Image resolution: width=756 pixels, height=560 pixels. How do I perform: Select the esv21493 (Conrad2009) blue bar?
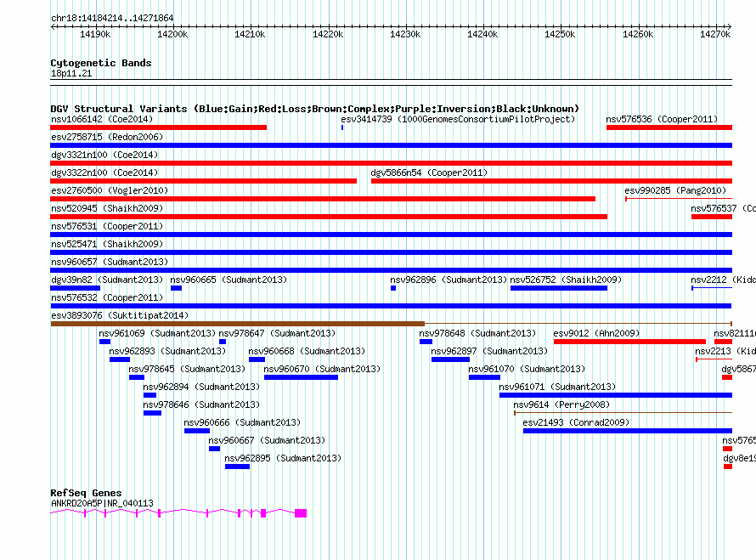tap(628, 431)
